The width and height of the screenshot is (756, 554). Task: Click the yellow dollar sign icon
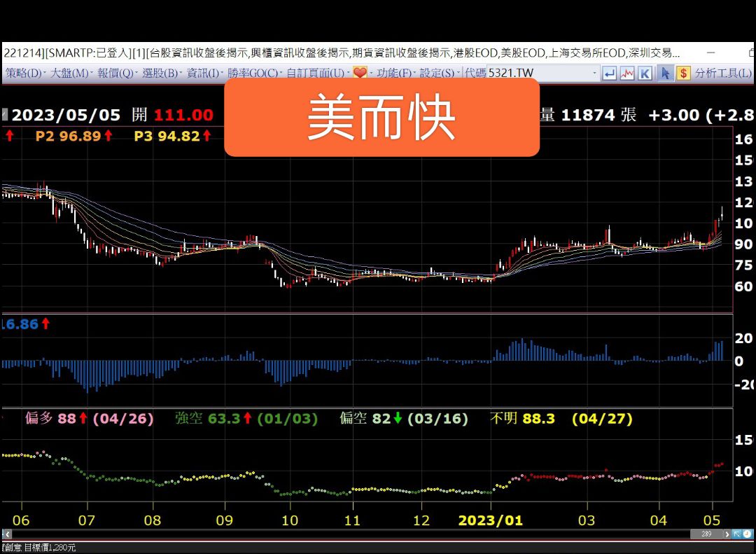click(x=683, y=72)
